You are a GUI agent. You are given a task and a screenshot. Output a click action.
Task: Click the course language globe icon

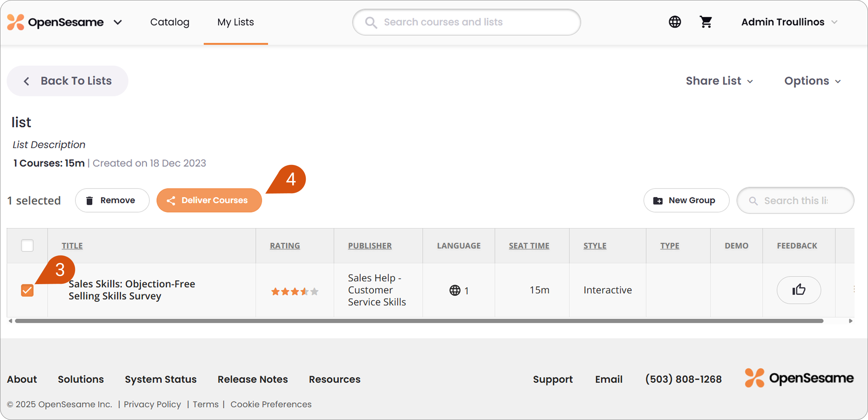(455, 290)
